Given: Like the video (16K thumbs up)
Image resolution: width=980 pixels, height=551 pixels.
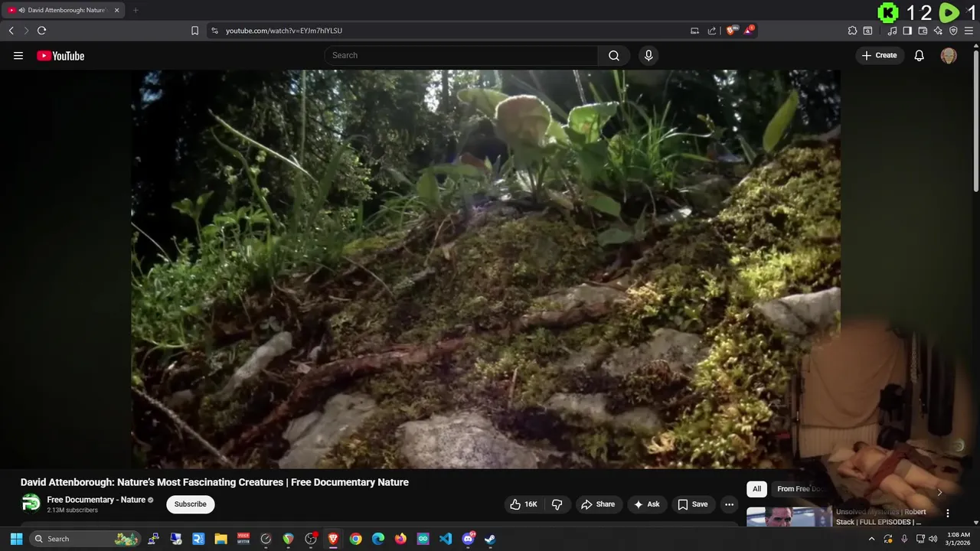Looking at the screenshot, I should [524, 504].
